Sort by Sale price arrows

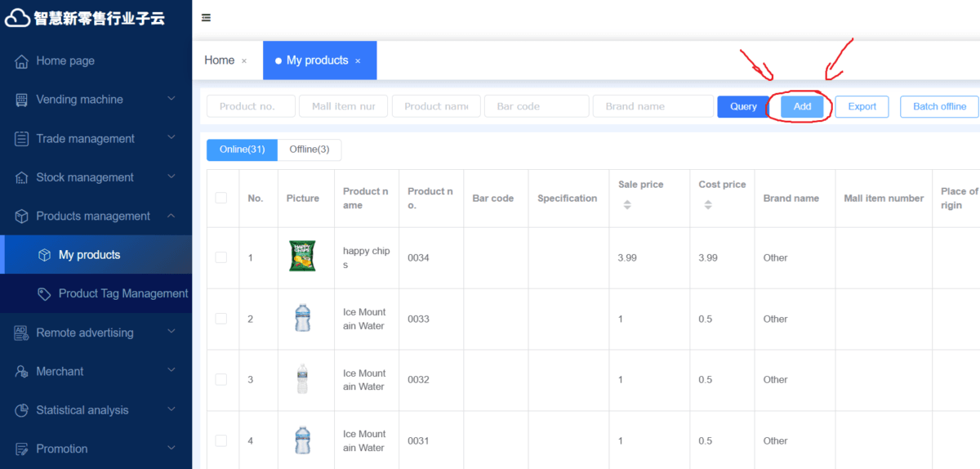(627, 205)
